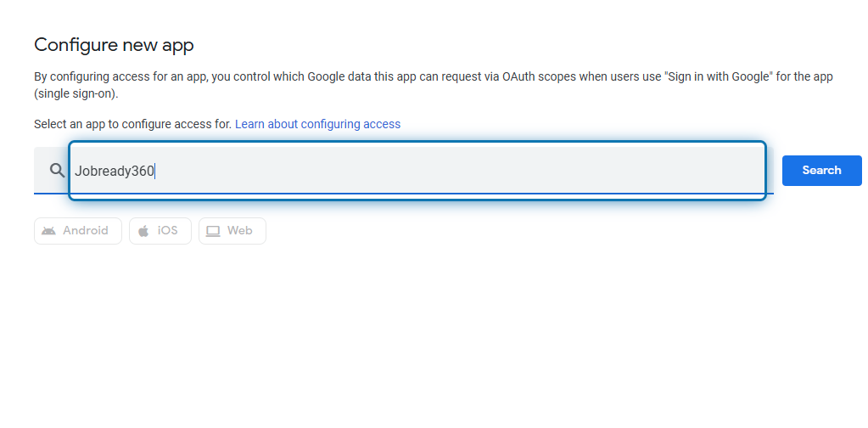Screen dimensions: 868x428
Task: Open Learn about configuring access link
Action: (317, 124)
